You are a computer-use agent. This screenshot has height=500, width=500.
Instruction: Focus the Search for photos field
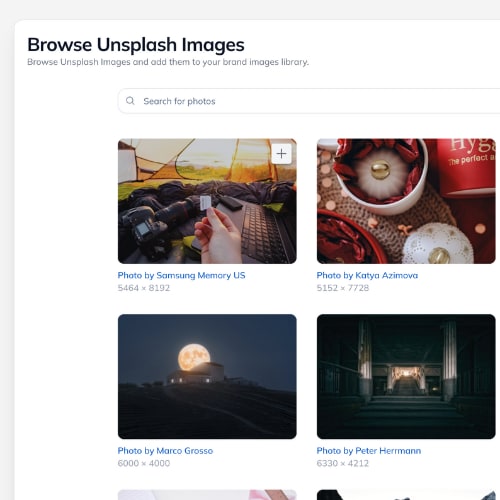pos(309,101)
